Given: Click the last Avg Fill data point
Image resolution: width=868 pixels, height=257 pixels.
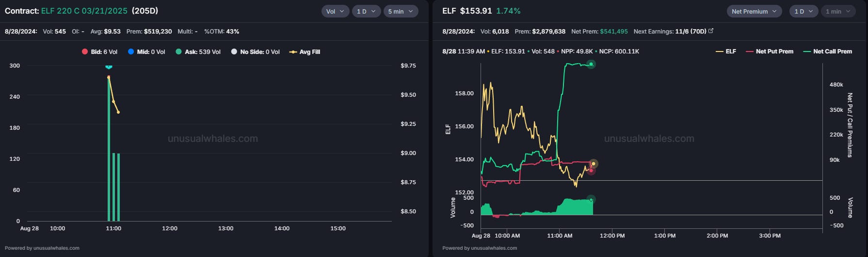Looking at the screenshot, I should 118,112.
